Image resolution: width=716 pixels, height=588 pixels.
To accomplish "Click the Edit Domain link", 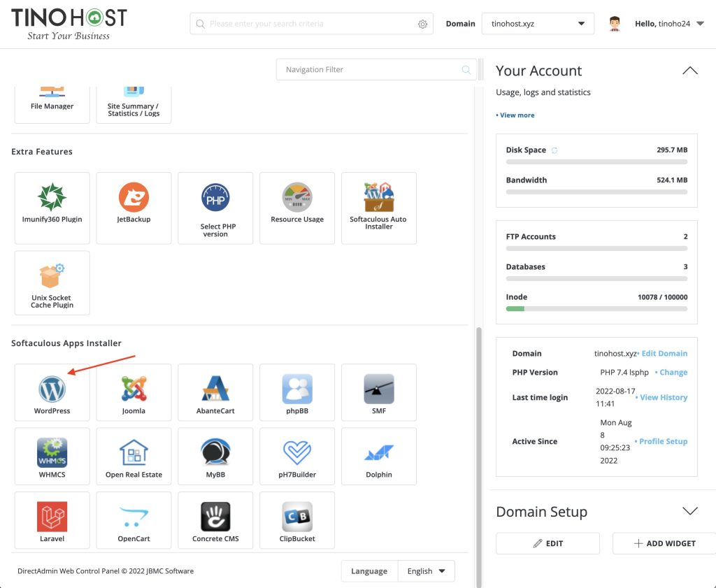I will coord(663,353).
